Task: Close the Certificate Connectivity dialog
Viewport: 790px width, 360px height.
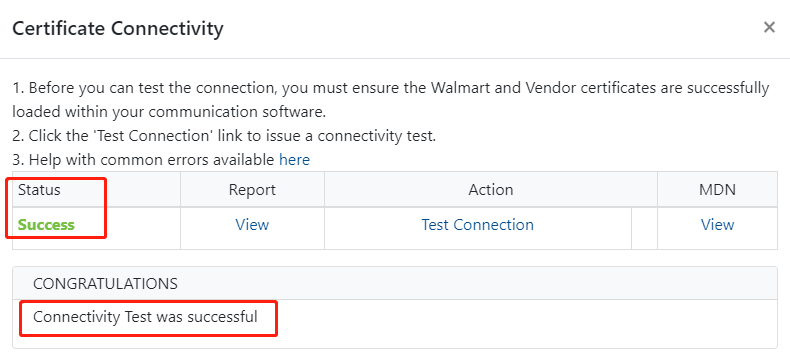Action: pos(769,27)
